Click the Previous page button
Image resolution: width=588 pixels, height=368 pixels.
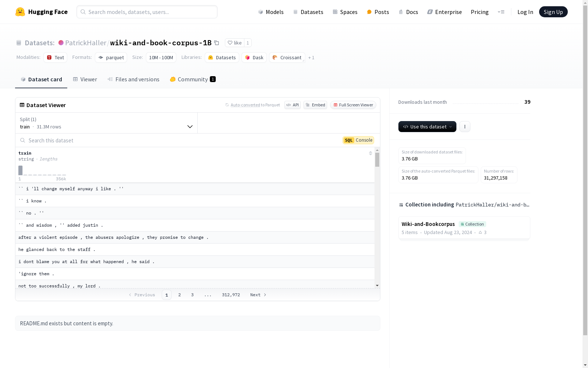(x=142, y=295)
